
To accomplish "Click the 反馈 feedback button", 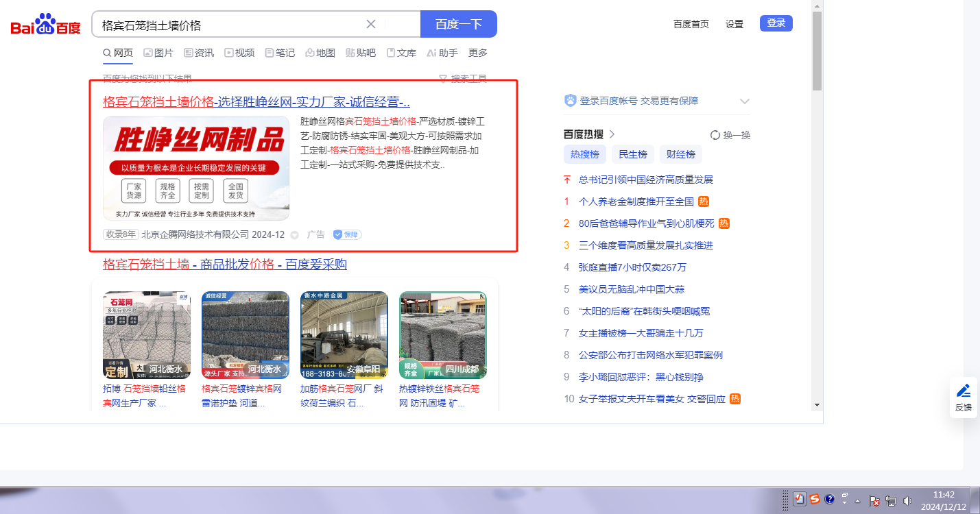I will click(x=964, y=397).
